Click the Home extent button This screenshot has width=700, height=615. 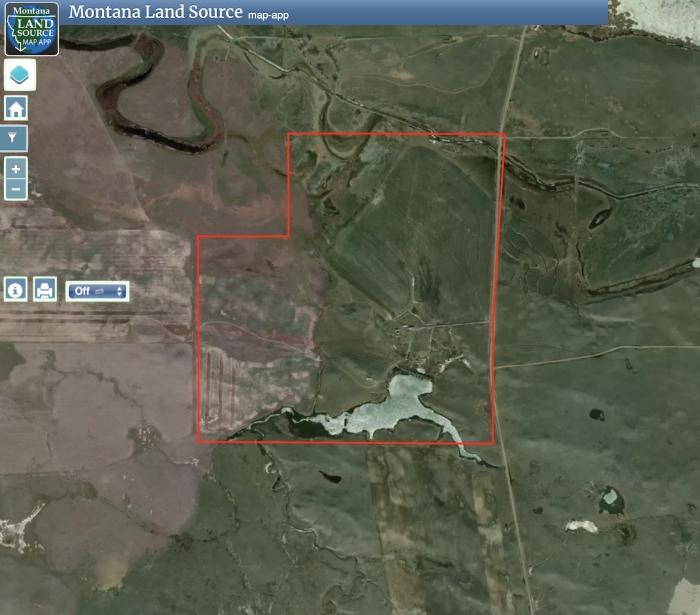click(16, 108)
